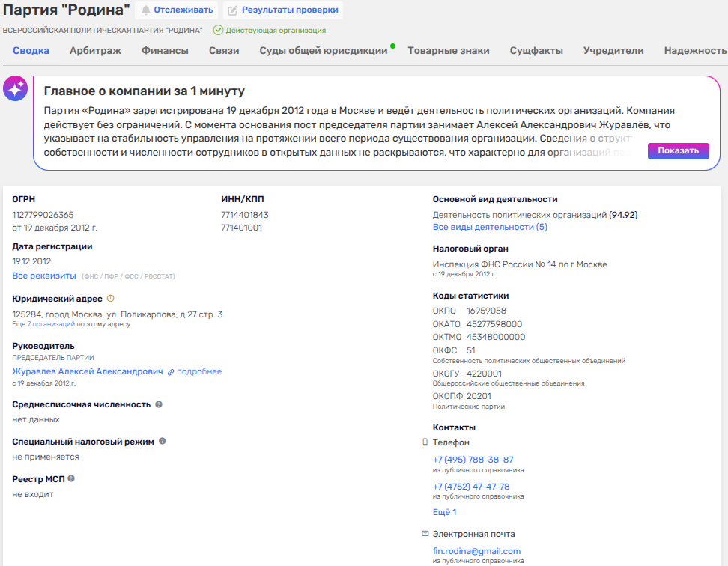Click the help icon beside Специальный налоговый режим
The width and height of the screenshot is (728, 566).
coord(163,441)
